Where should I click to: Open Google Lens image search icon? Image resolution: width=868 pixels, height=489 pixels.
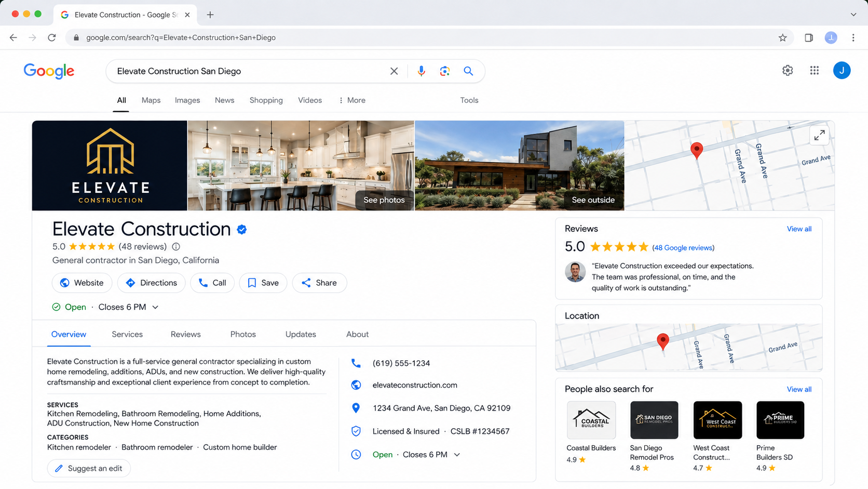click(445, 71)
